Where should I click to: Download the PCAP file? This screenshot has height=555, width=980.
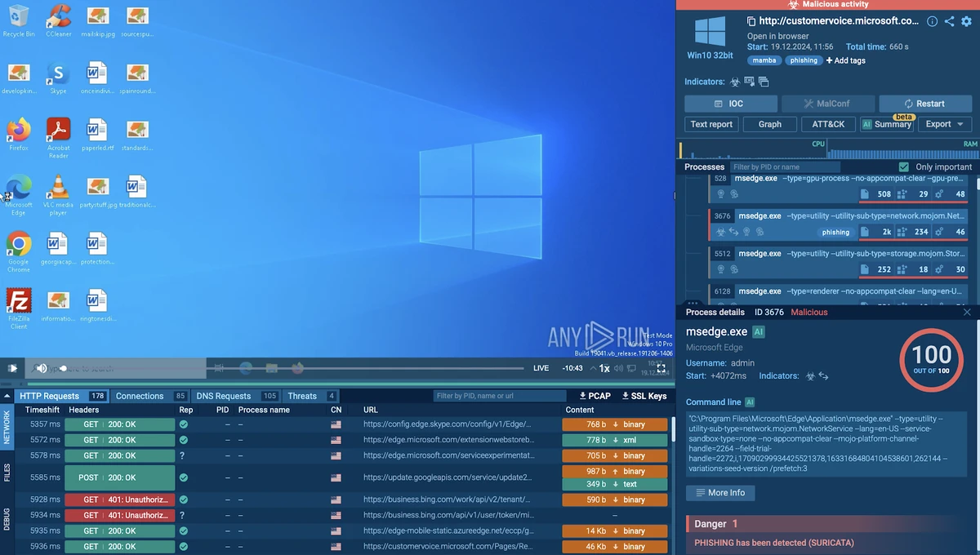595,396
